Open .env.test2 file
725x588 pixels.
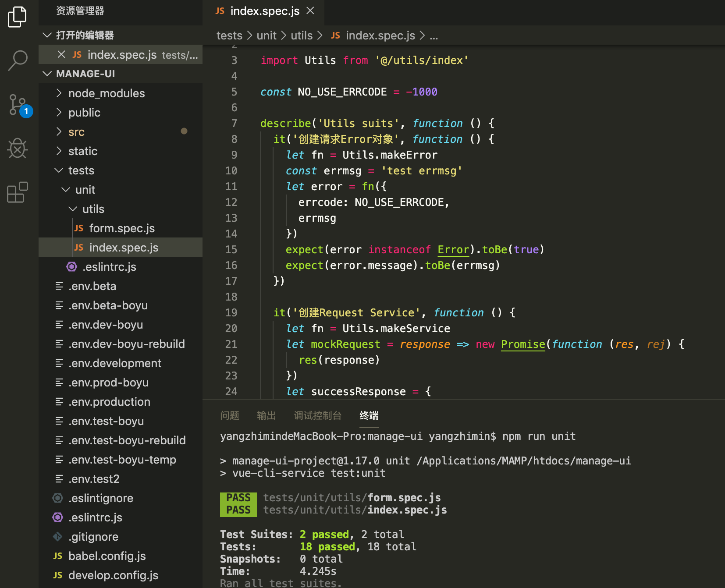(x=121, y=479)
